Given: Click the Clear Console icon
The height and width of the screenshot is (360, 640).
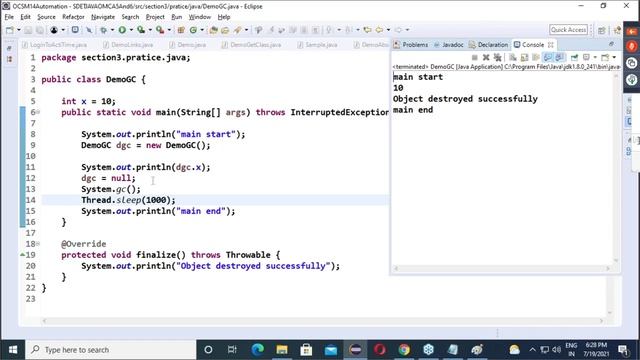Looking at the screenshot, I should tap(513, 58).
